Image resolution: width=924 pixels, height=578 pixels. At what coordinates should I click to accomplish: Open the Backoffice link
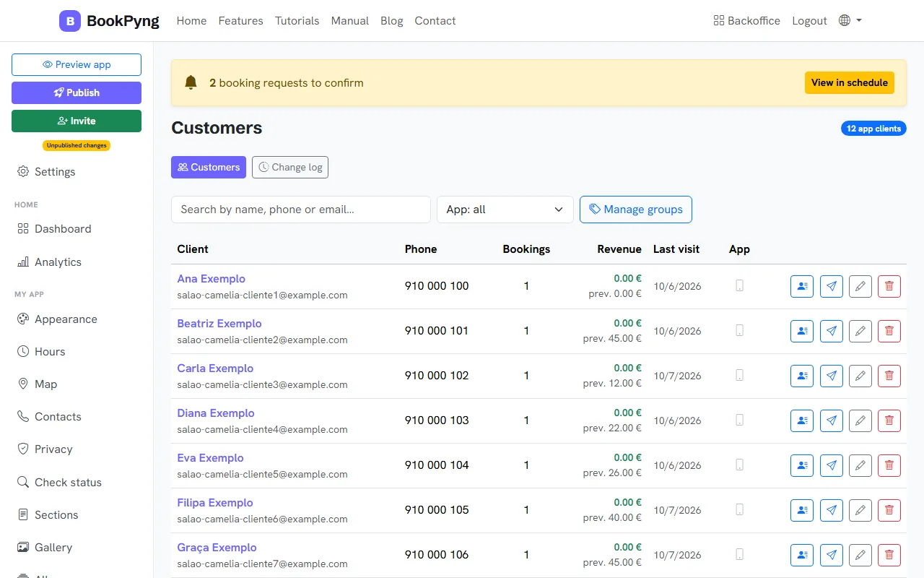click(746, 21)
